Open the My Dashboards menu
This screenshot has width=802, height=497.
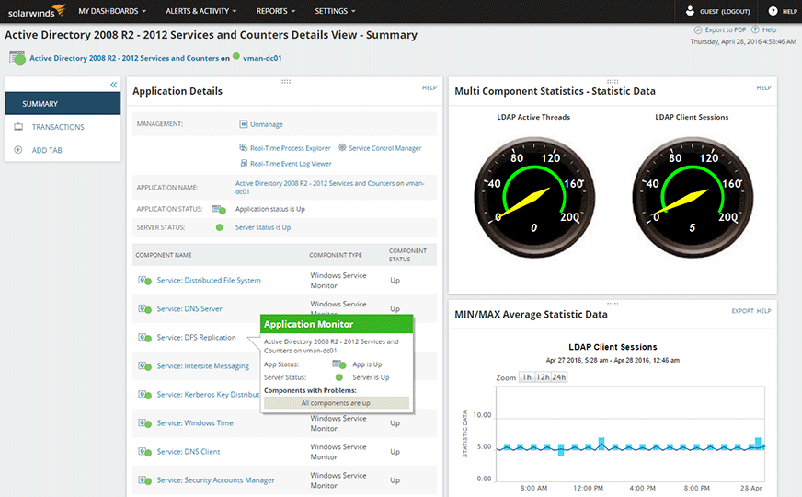pos(112,11)
